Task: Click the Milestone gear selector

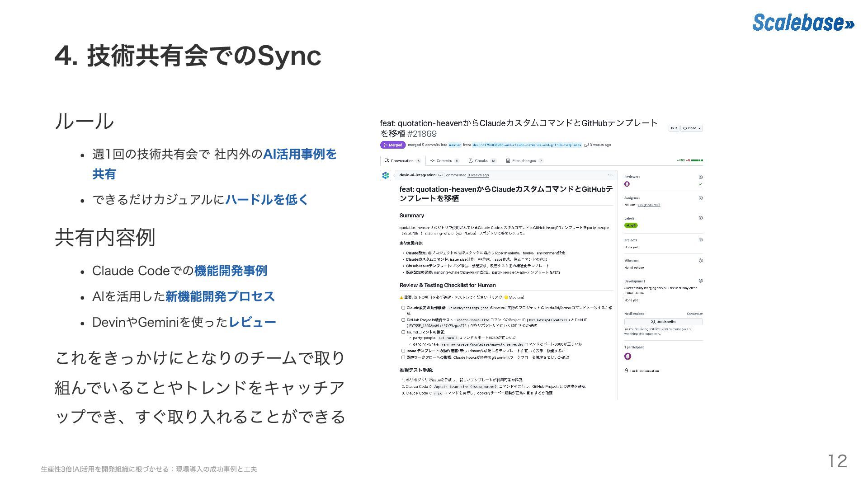Action: click(700, 260)
